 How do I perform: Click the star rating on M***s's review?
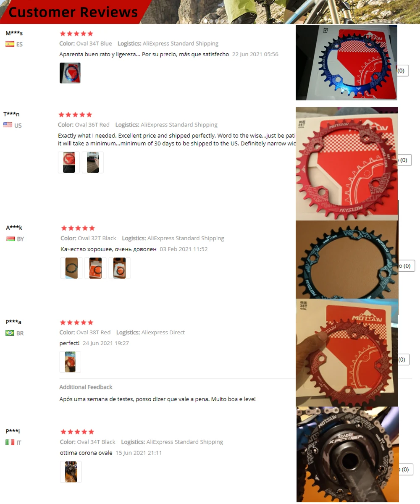pyautogui.click(x=76, y=34)
